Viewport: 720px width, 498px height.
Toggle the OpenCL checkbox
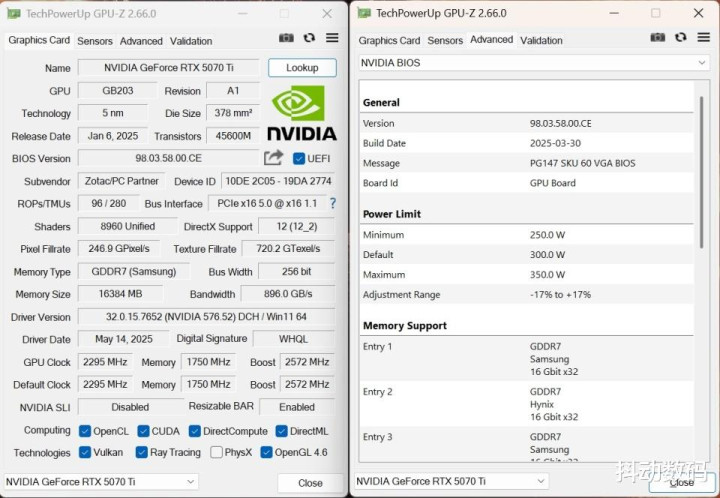[84, 431]
